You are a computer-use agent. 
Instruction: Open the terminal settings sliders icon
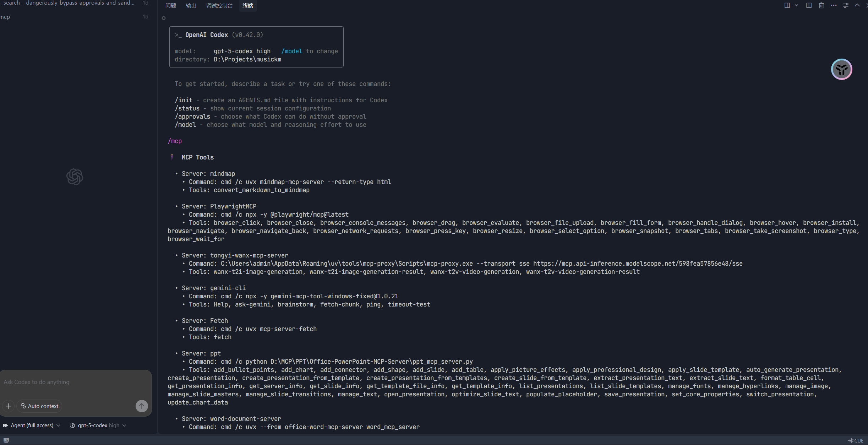pyautogui.click(x=846, y=5)
